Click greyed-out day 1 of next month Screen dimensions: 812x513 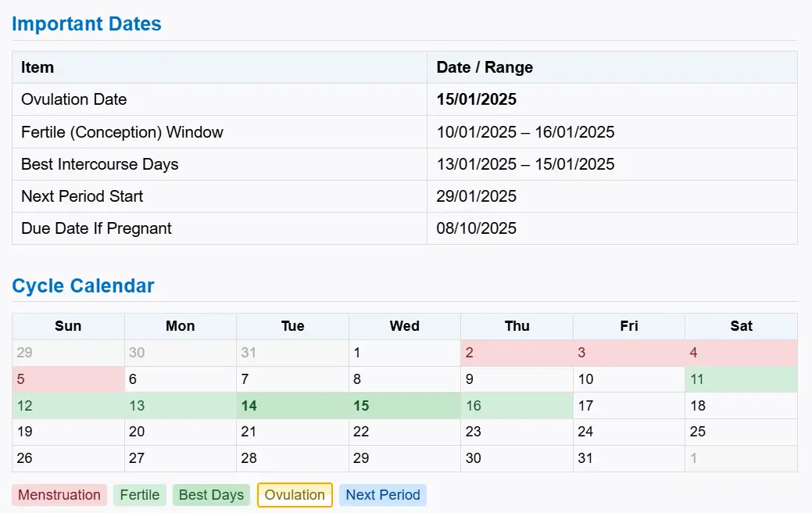(x=740, y=459)
